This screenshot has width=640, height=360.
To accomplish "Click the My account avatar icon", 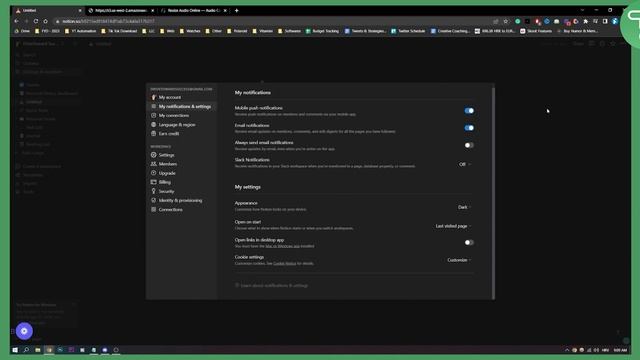I will click(153, 97).
